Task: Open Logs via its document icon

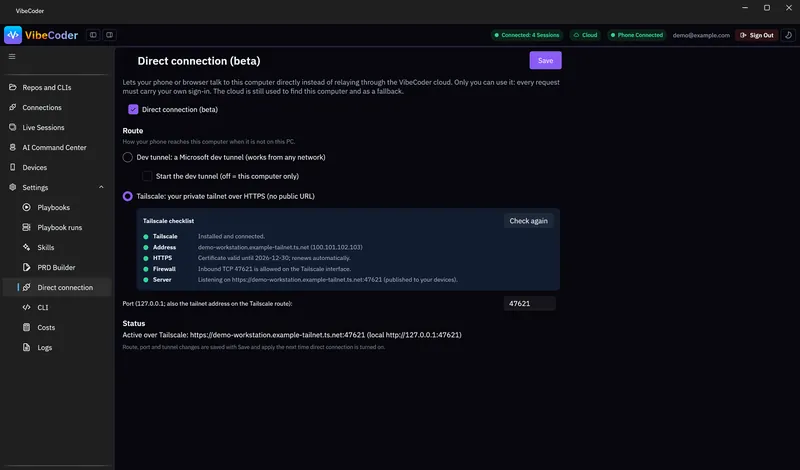Action: tap(27, 347)
